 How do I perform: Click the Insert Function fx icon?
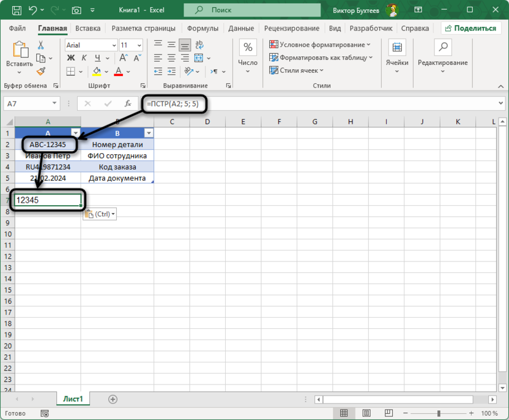[x=128, y=104]
